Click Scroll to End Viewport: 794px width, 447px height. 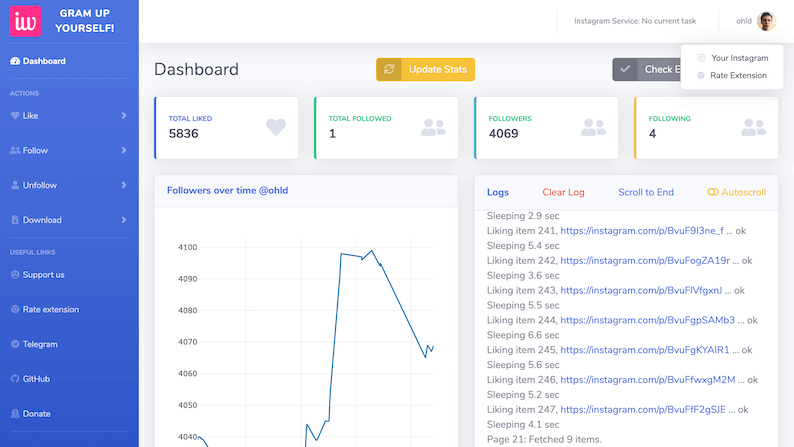(x=646, y=192)
